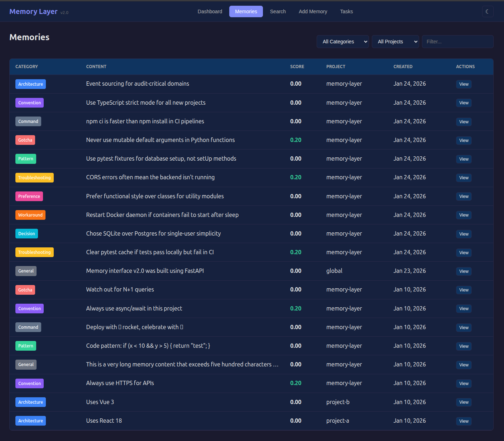Click the Memory Layer logo link
The height and width of the screenshot is (441, 504).
click(x=33, y=11)
